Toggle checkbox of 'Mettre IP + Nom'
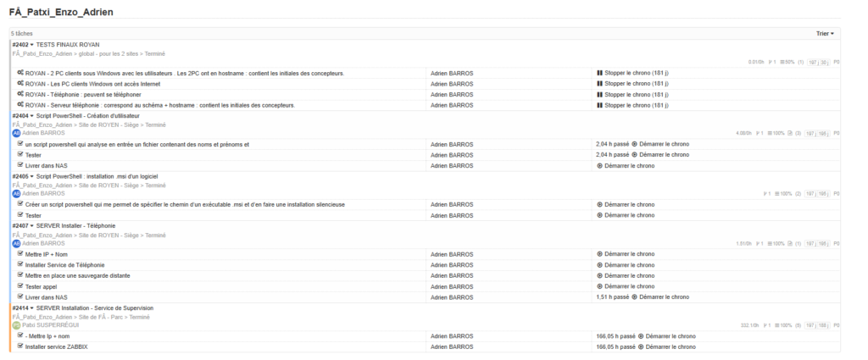 click(20, 254)
